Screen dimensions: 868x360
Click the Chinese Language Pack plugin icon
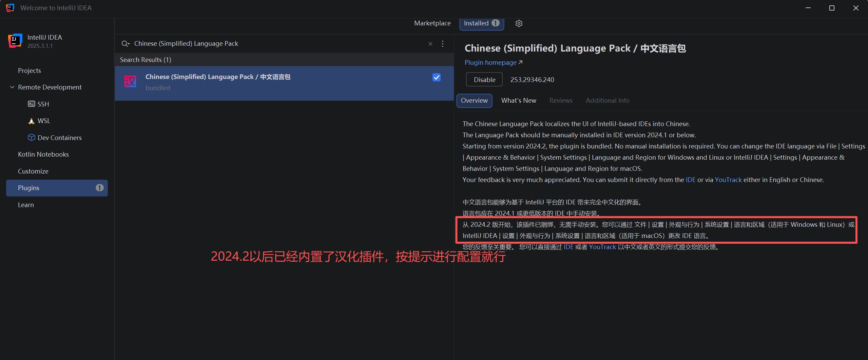[130, 82]
